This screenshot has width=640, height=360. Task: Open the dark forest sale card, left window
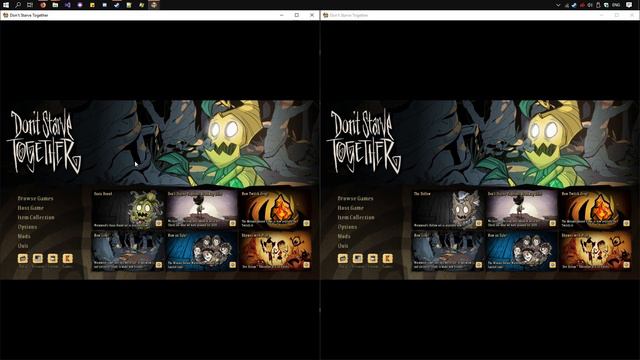click(x=128, y=251)
